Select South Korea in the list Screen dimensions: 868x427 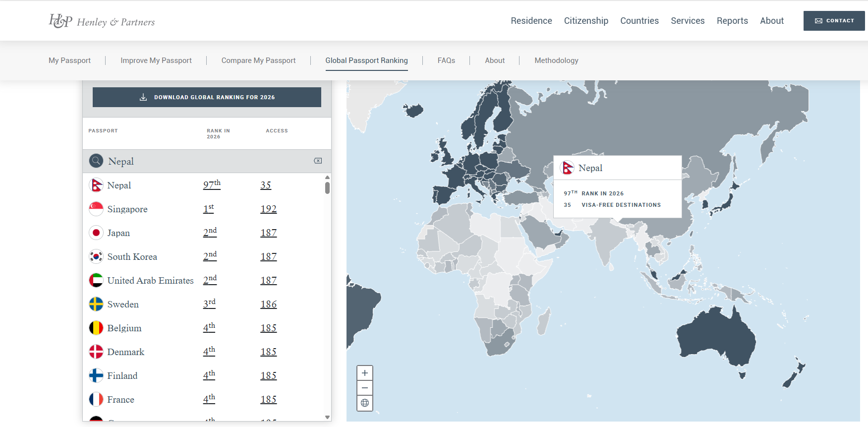pyautogui.click(x=132, y=256)
